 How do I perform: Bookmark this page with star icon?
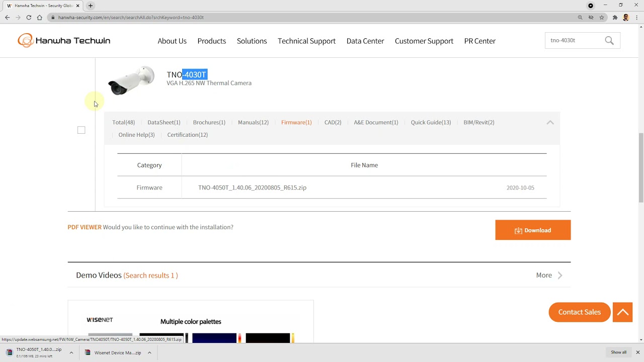pos(602,17)
